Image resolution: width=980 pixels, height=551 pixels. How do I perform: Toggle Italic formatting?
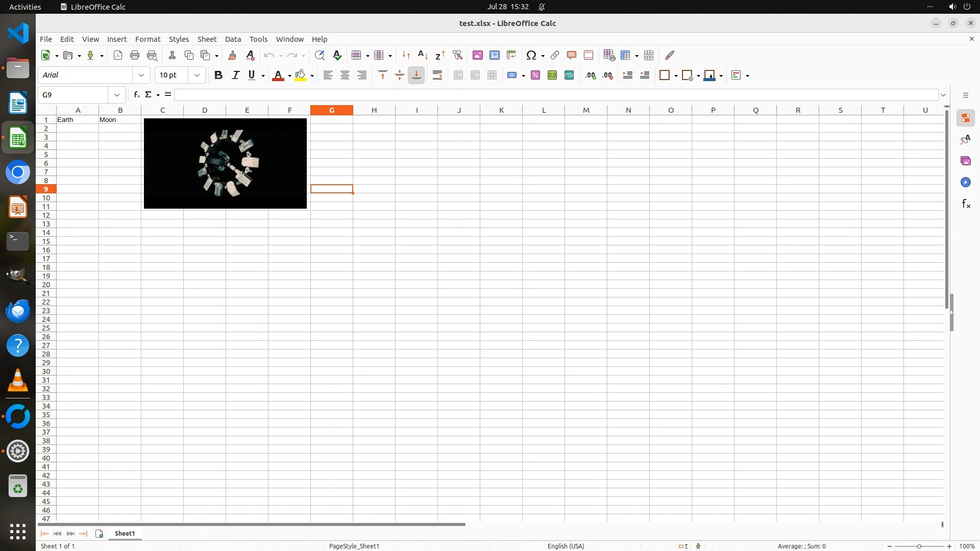[235, 75]
